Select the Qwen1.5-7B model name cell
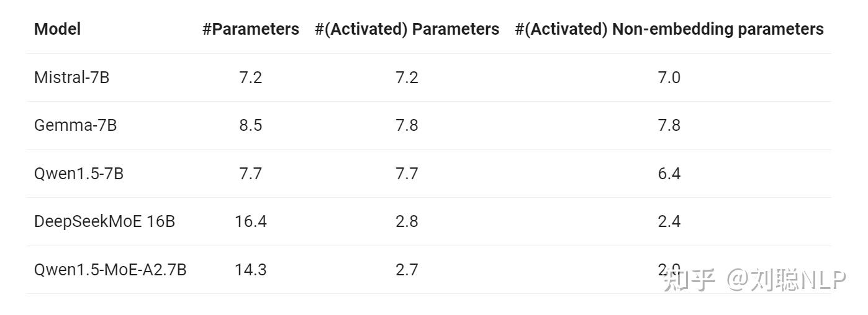The width and height of the screenshot is (868, 315). click(79, 174)
